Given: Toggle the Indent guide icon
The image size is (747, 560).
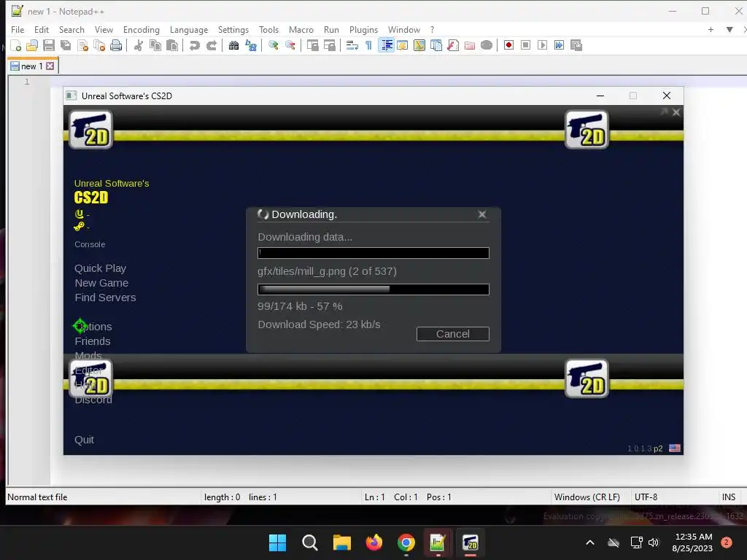Looking at the screenshot, I should 387,45.
